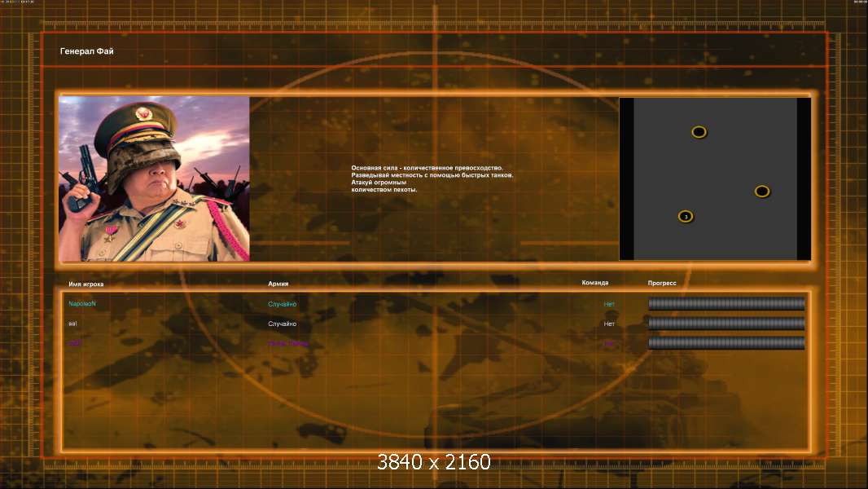Click the gray minimap preview area
Viewport: 868px width, 489px height.
point(715,178)
